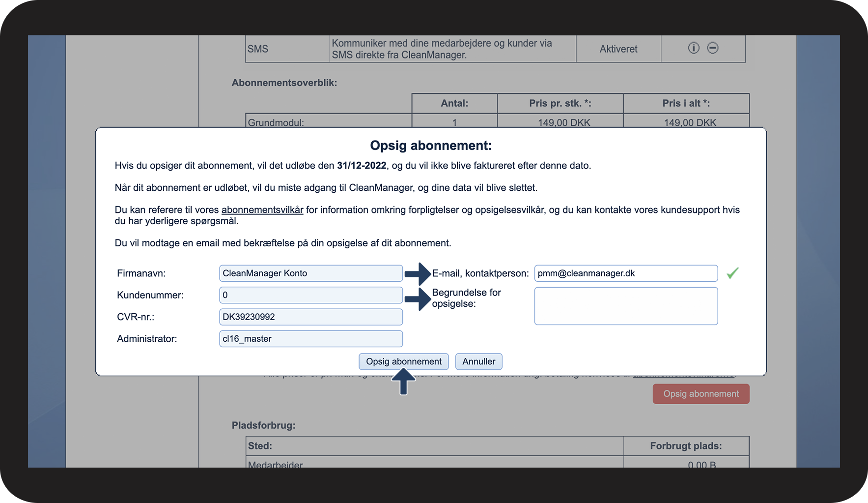The image size is (868, 503).
Task: Click the Annuller button
Action: tap(478, 361)
